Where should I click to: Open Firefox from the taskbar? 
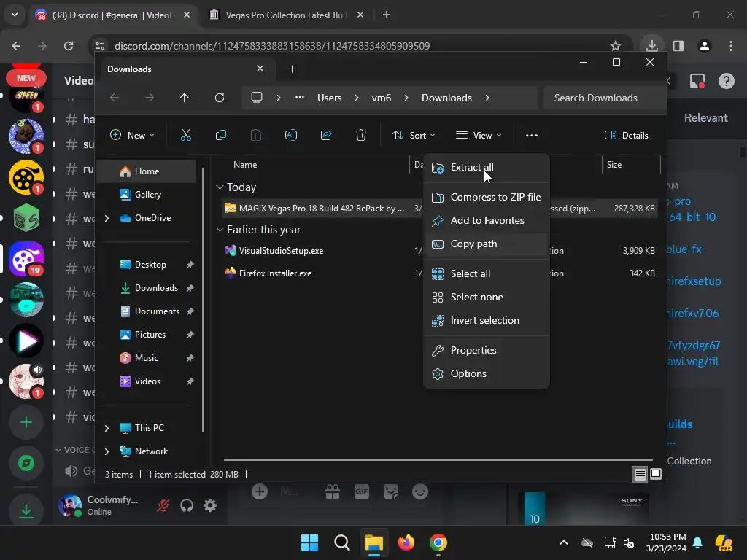point(406,542)
